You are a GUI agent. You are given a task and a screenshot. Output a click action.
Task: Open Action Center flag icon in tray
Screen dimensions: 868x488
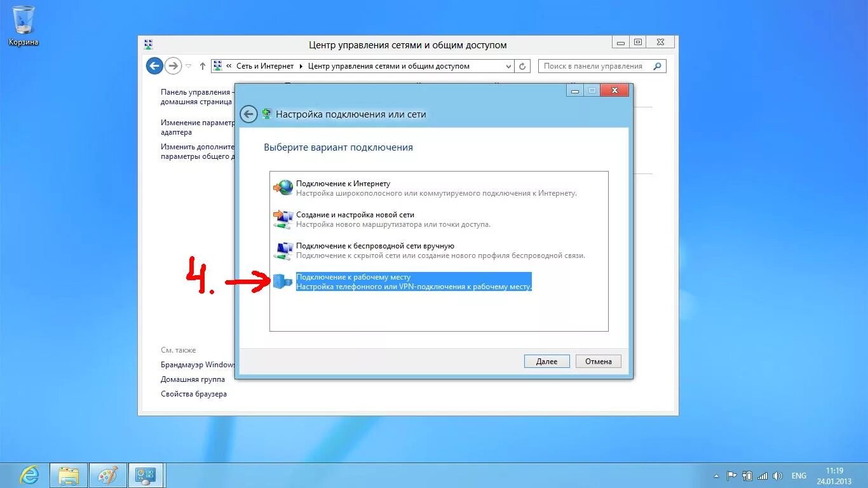pos(731,475)
